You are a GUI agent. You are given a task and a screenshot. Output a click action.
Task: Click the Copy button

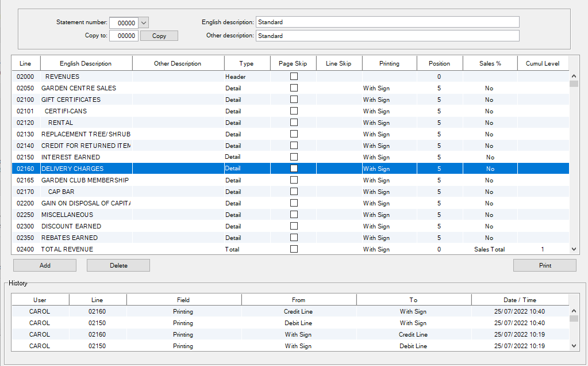[x=159, y=36]
